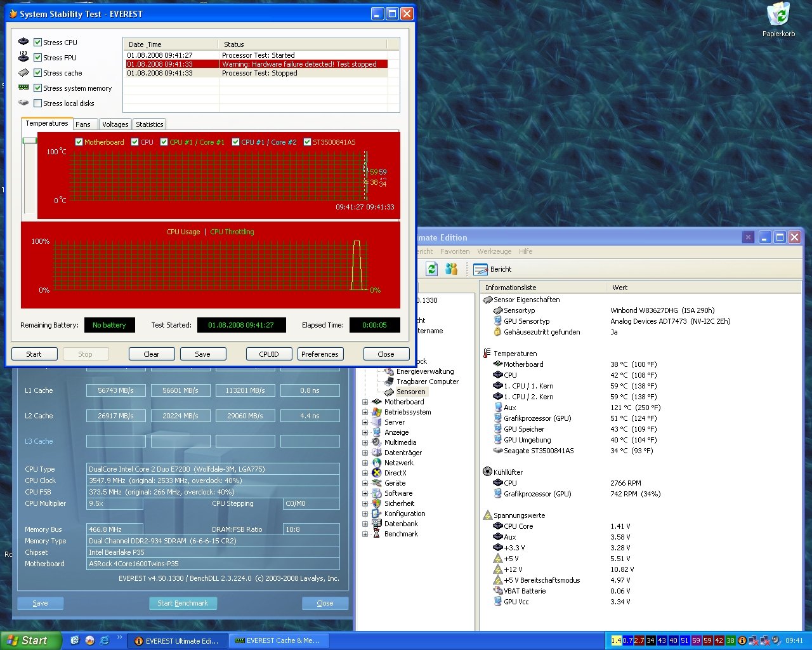The width and height of the screenshot is (812, 650).
Task: Switch to the Voltages tab
Action: 115,124
